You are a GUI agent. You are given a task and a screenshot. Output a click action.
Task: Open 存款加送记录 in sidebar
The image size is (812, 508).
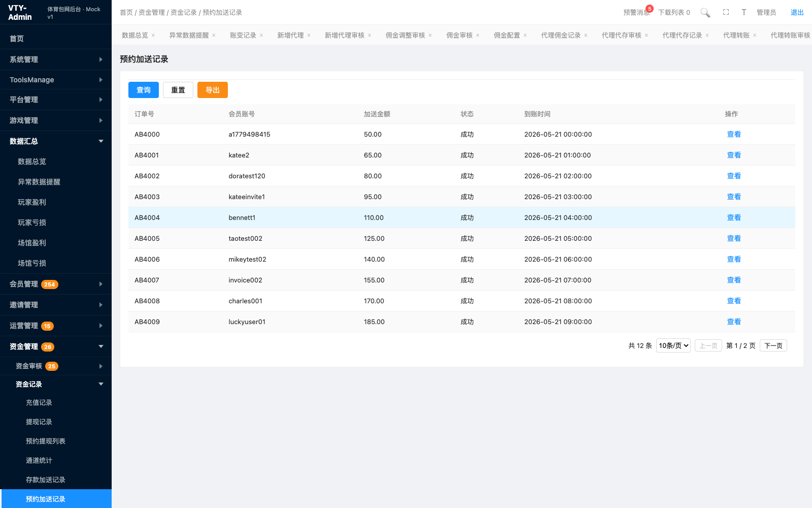click(56, 480)
